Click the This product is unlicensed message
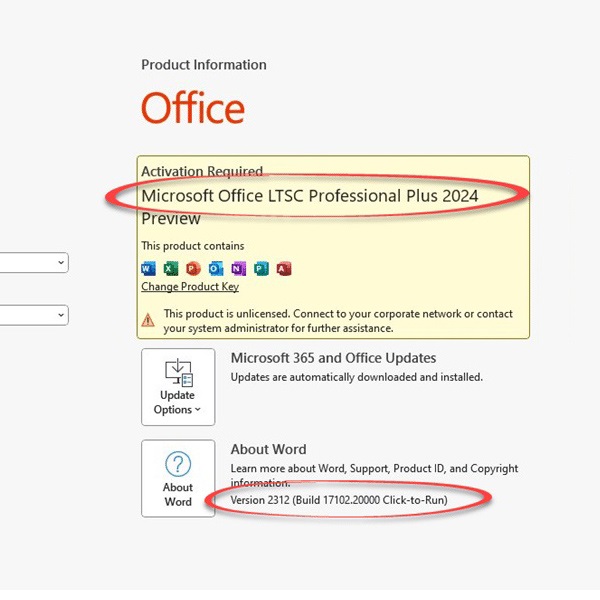 coord(338,321)
